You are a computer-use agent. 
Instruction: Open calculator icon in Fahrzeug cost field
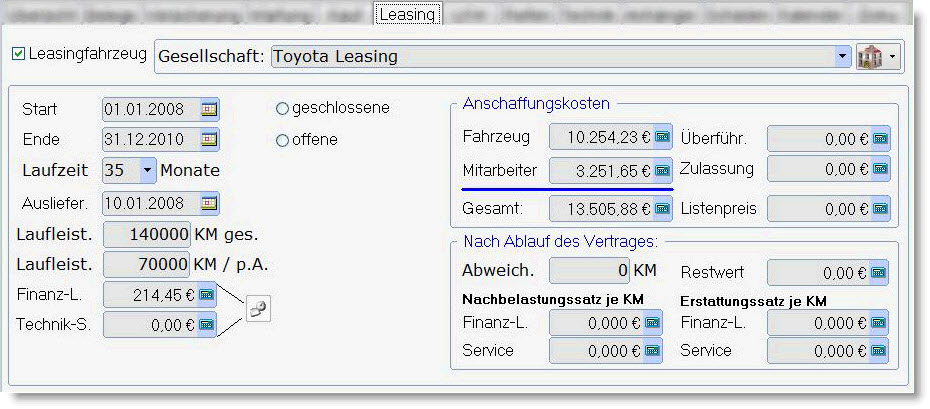point(662,138)
